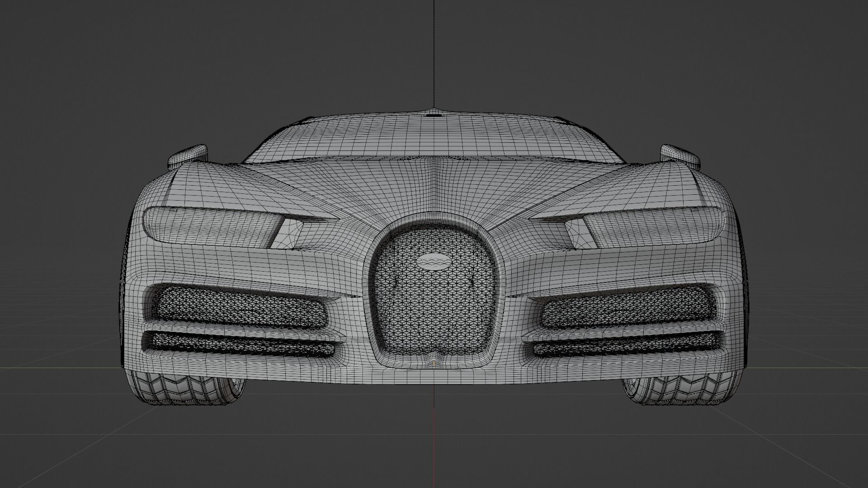Select the oval emblem on the grille

(434, 262)
